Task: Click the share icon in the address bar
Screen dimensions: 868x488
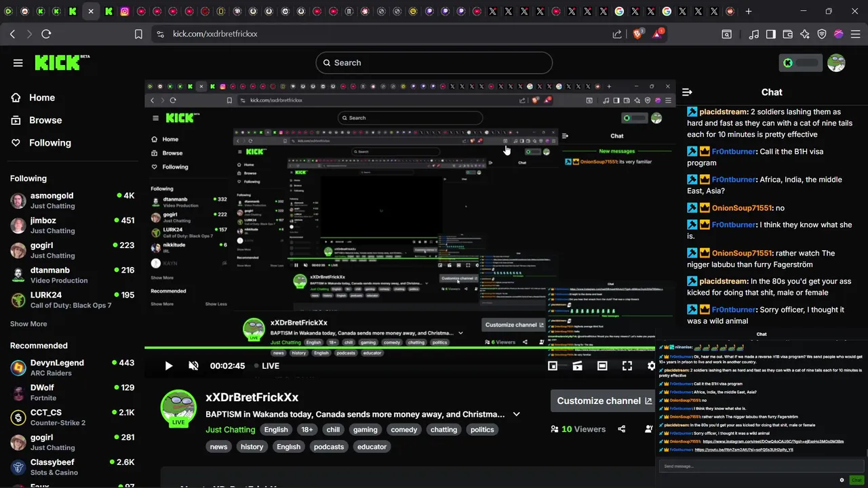Action: click(617, 34)
